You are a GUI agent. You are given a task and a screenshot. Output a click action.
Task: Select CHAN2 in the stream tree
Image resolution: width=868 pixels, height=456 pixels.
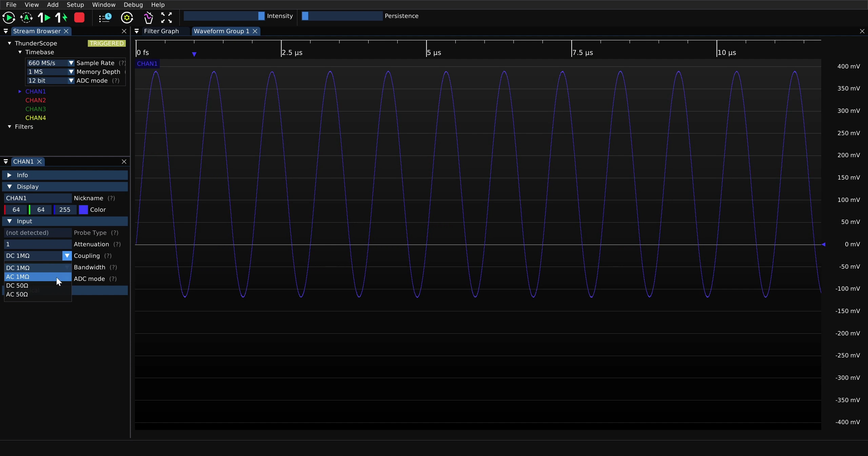(36, 100)
